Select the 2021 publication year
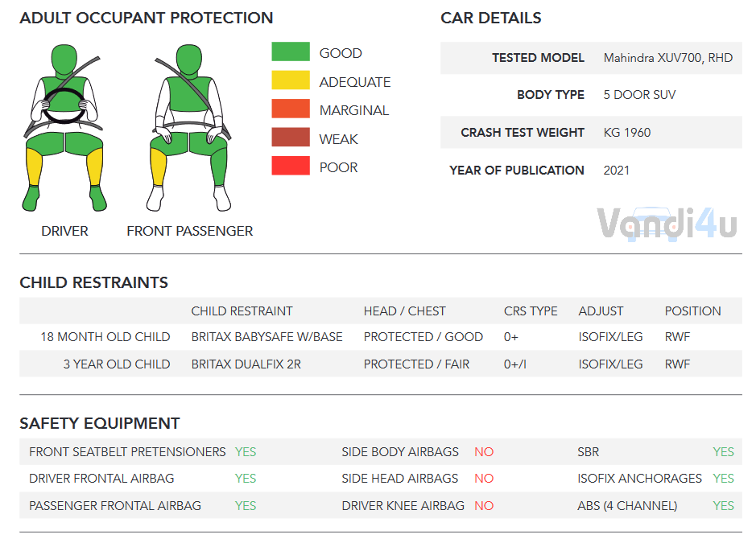This screenshot has height=539, width=756. point(616,171)
